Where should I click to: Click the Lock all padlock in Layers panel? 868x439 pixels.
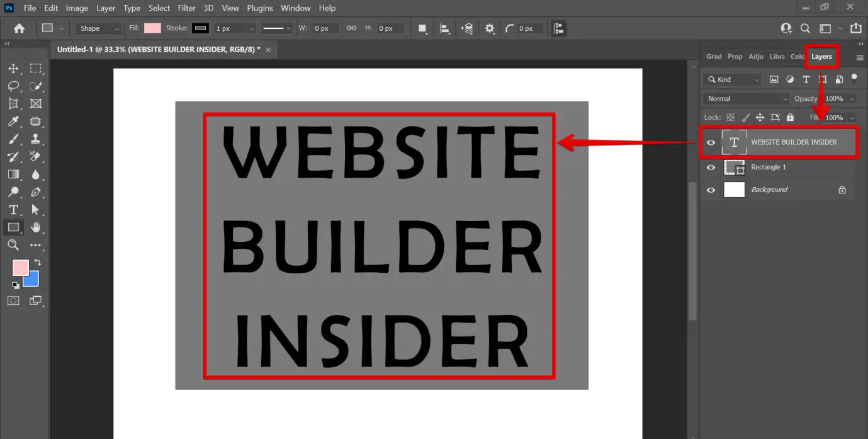pos(790,117)
